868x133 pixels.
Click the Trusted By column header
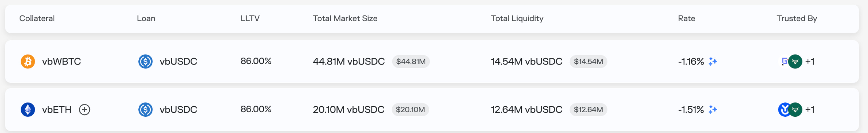[x=796, y=18]
